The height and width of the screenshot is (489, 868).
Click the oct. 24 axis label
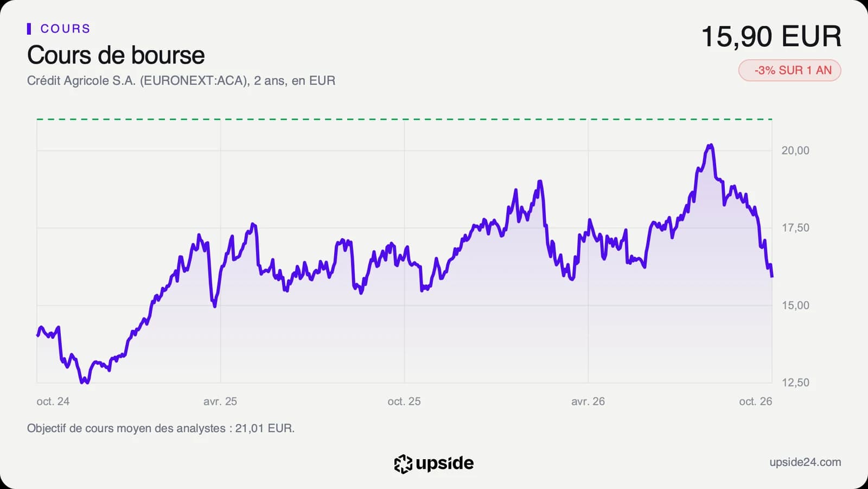click(53, 402)
